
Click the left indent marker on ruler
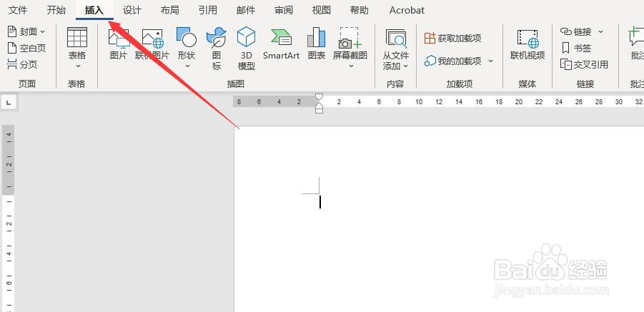(x=319, y=110)
